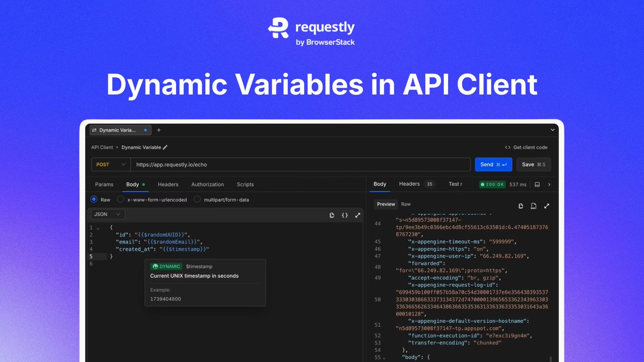Click example value 1739404800 in tooltip
The width and height of the screenshot is (644, 362).
pos(165,299)
